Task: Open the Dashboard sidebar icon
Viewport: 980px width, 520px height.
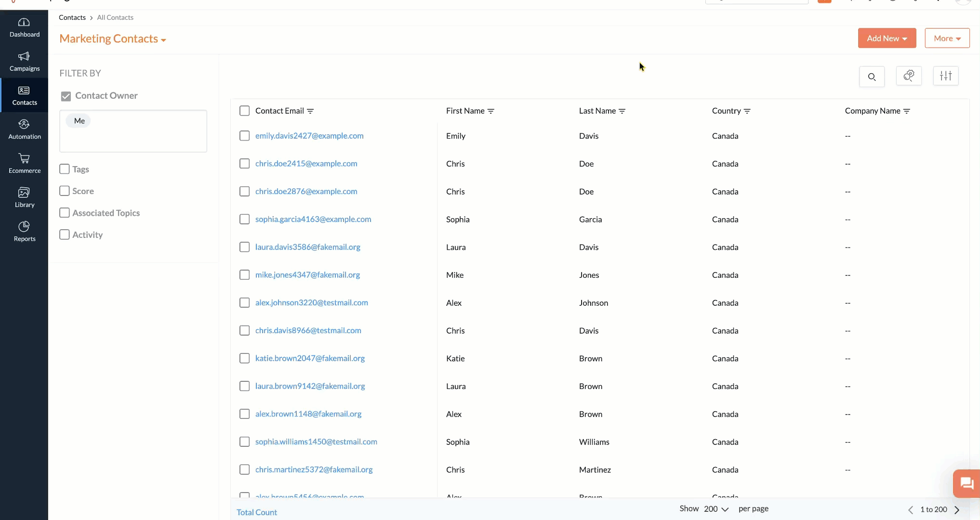Action: pos(24,27)
